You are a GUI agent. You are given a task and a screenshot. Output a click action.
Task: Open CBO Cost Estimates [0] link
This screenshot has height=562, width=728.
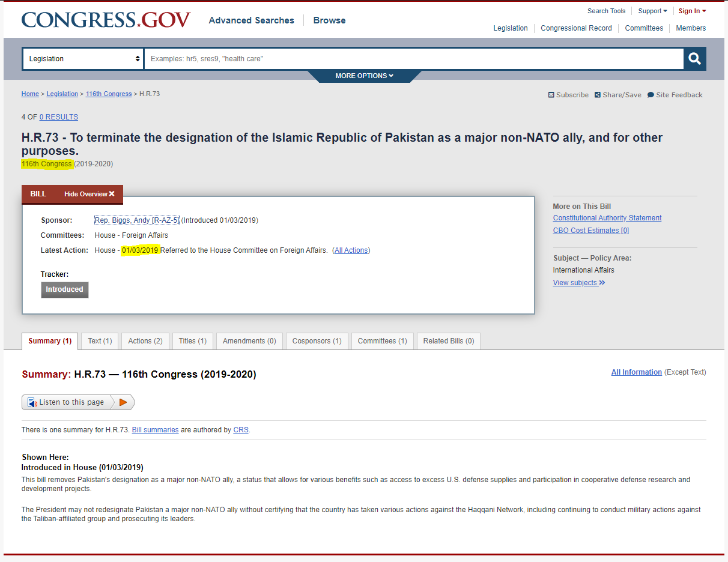pyautogui.click(x=591, y=231)
